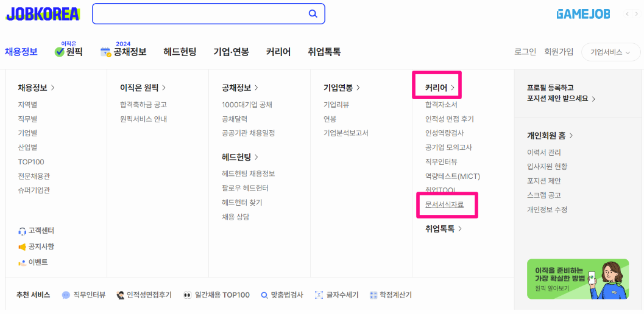Viewport: 644px width, 314px height.
Task: Click the 글자수세기 icon
Action: [319, 295]
